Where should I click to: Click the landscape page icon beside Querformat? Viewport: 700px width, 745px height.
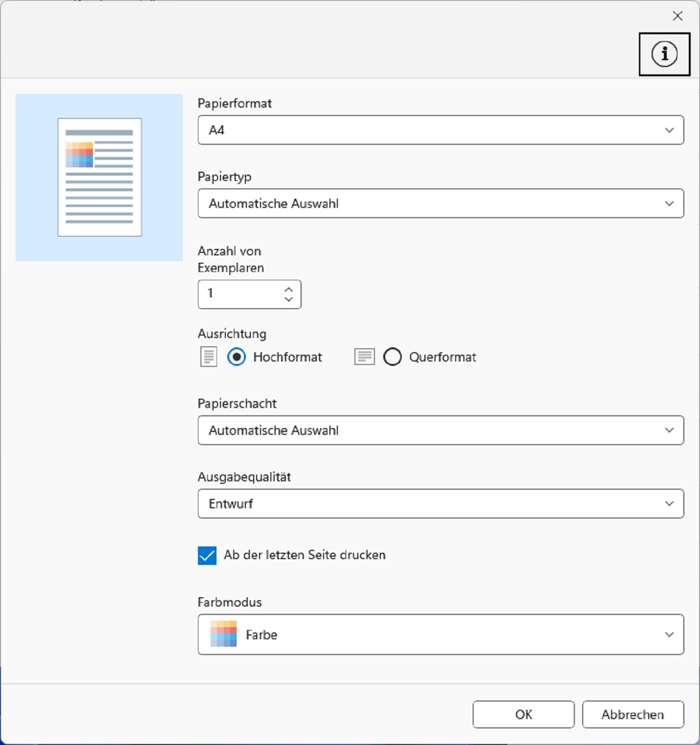pyautogui.click(x=364, y=357)
